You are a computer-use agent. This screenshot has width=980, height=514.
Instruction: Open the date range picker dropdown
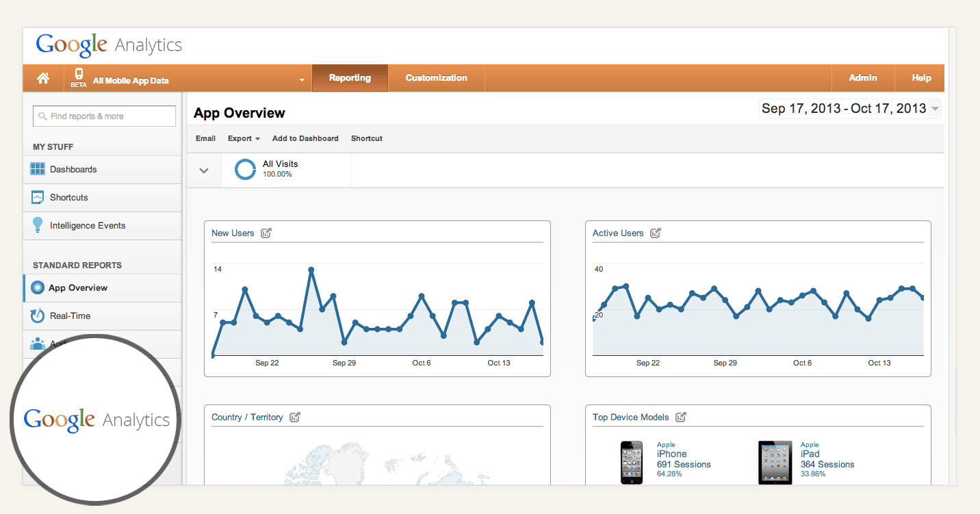pyautogui.click(x=850, y=109)
